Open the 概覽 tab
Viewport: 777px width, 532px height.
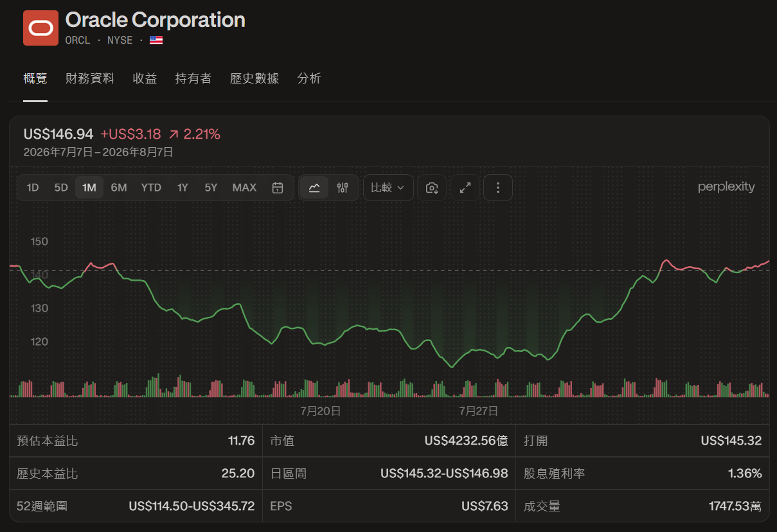(x=35, y=78)
